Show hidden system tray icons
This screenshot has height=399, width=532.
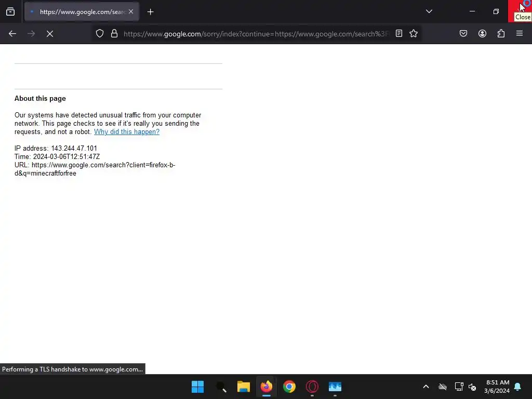pyautogui.click(x=426, y=387)
